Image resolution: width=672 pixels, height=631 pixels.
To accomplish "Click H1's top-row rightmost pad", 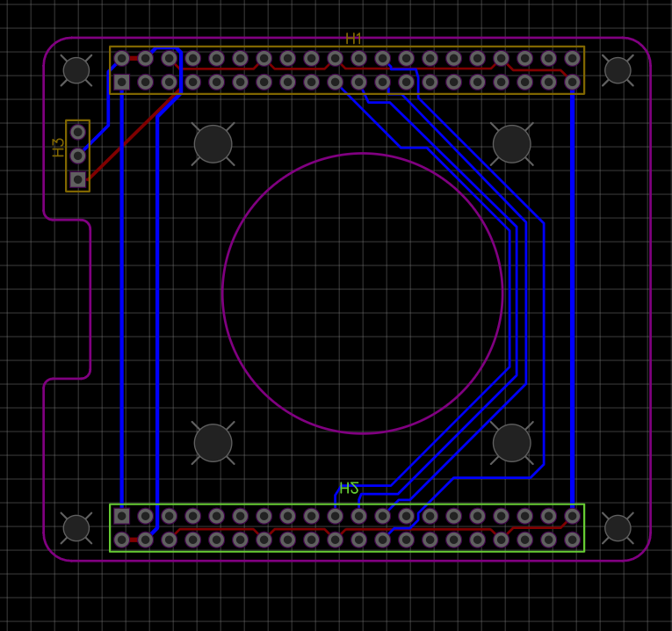I will pyautogui.click(x=572, y=58).
